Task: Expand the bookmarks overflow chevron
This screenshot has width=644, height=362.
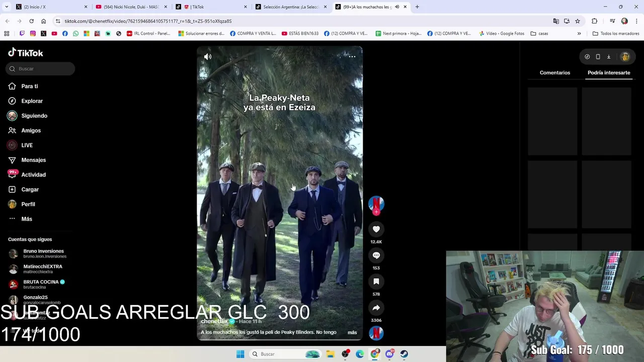Action: [579, 34]
